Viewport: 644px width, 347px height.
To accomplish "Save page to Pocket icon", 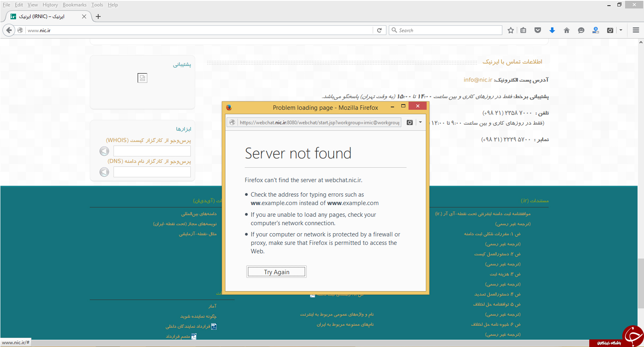I will (538, 30).
